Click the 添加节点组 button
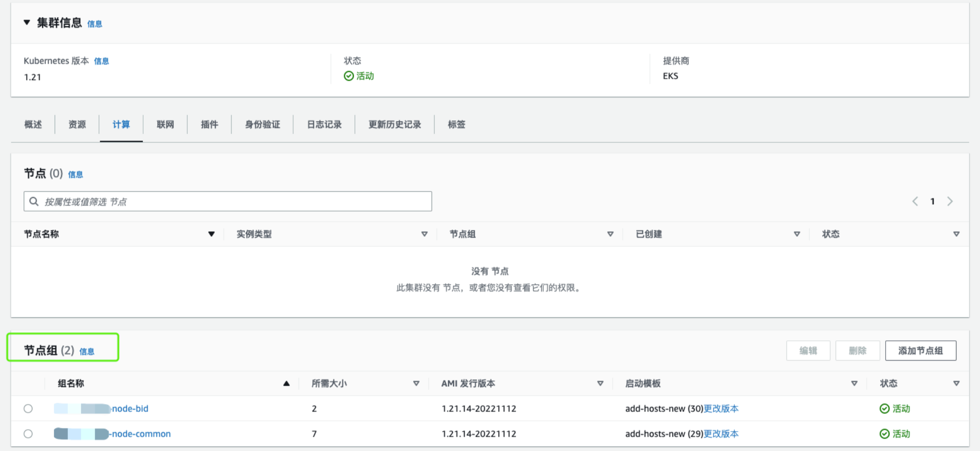Screen dimensions: 980x451 pos(921,351)
